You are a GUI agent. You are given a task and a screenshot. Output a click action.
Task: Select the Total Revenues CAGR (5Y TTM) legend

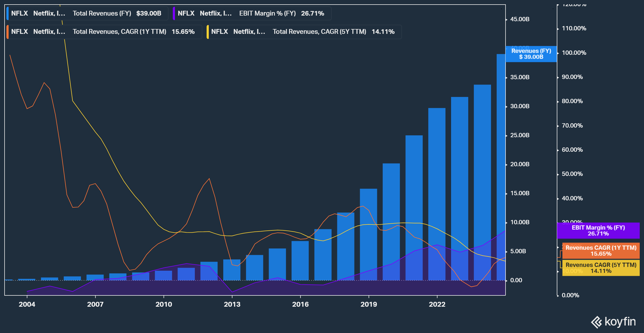click(x=304, y=32)
